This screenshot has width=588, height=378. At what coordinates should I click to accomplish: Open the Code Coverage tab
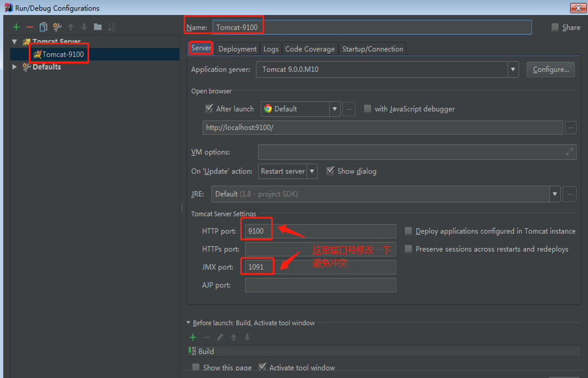310,49
